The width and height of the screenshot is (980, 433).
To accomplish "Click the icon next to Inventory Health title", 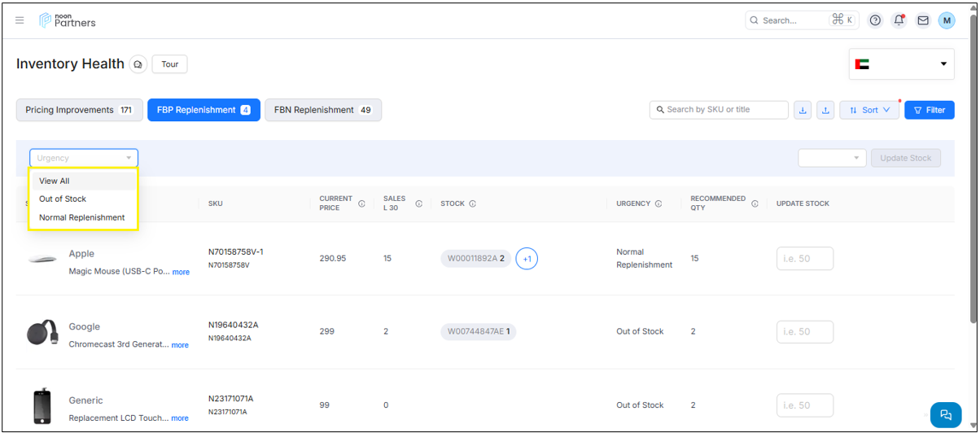I will pos(138,64).
